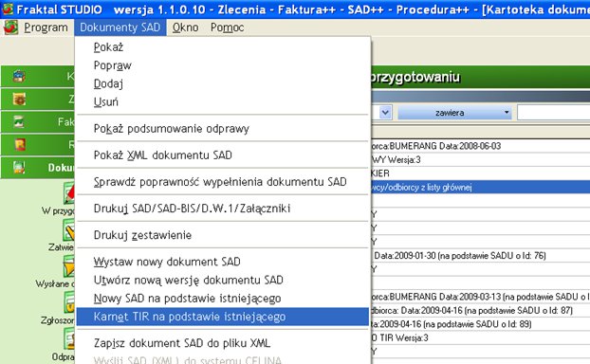
Task: Open the 'W przygotowaniu' documents icon
Action: 69,192
